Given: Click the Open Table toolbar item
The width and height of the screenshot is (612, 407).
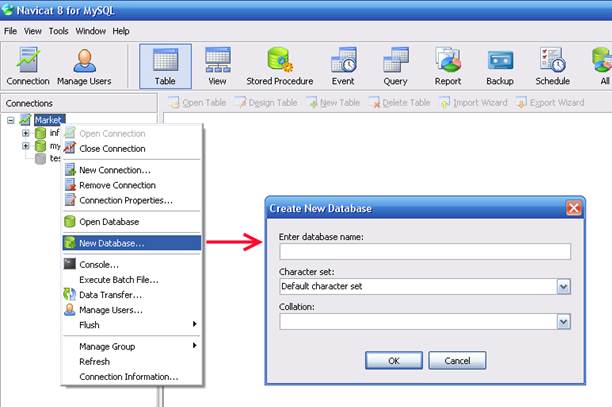Looking at the screenshot, I should (x=197, y=103).
